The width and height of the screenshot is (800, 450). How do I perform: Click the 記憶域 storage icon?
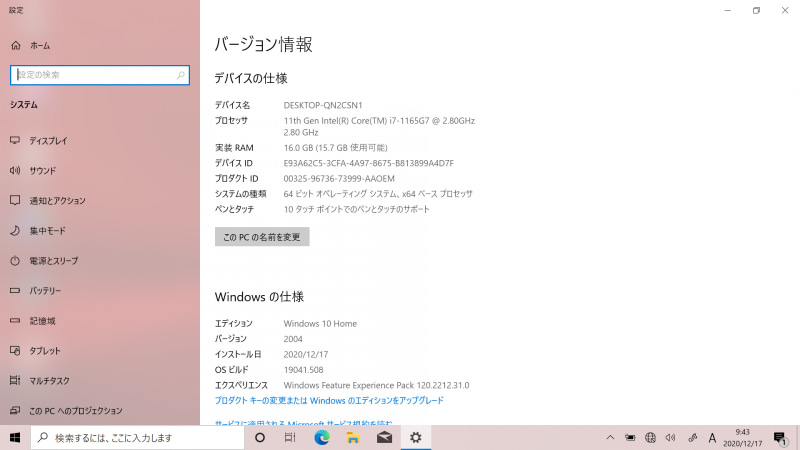point(15,321)
